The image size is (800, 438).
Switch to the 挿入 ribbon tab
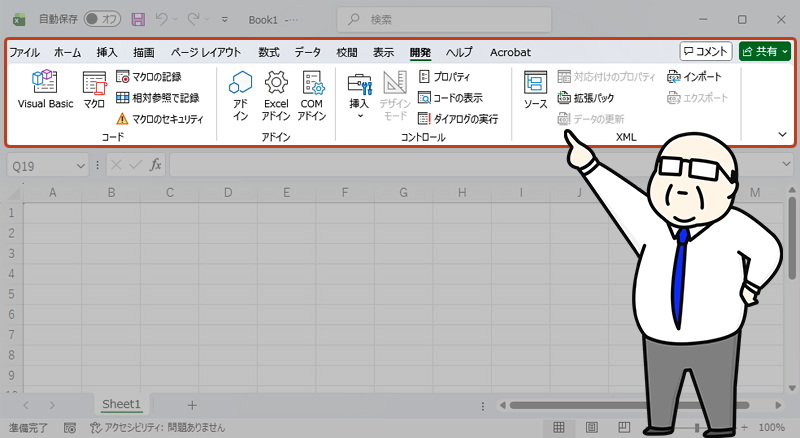[x=107, y=52]
